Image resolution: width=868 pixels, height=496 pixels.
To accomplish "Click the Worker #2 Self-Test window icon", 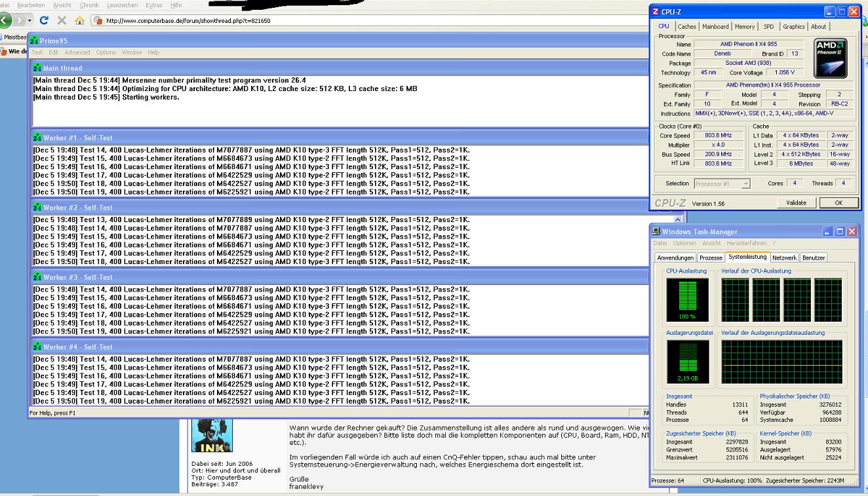I will [x=37, y=207].
